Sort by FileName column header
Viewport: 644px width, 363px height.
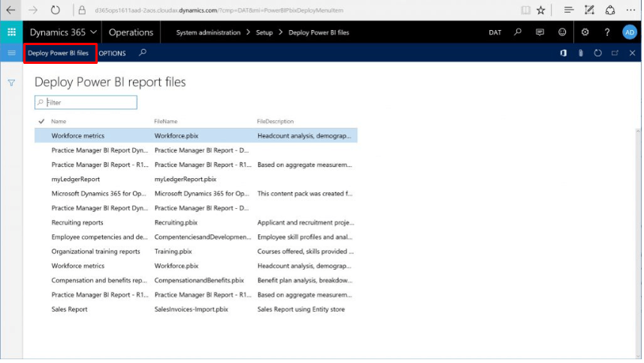pos(165,121)
